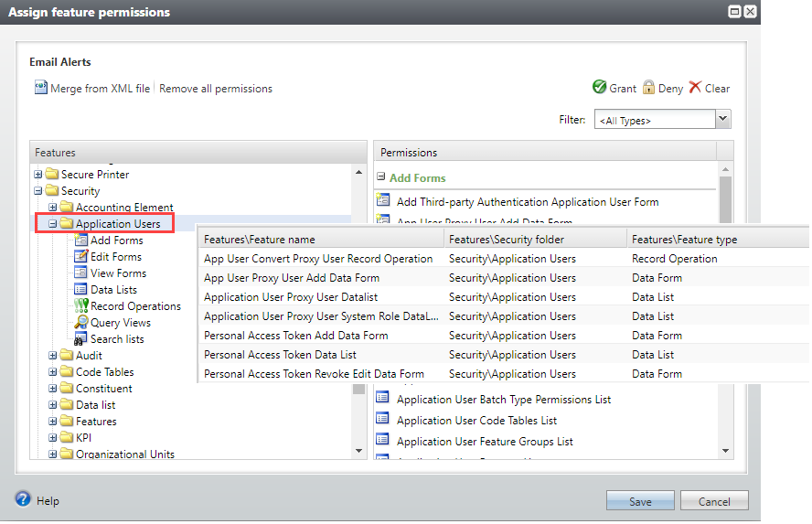Click the Application Users folder icon
The width and height of the screenshot is (812, 524).
pos(66,223)
